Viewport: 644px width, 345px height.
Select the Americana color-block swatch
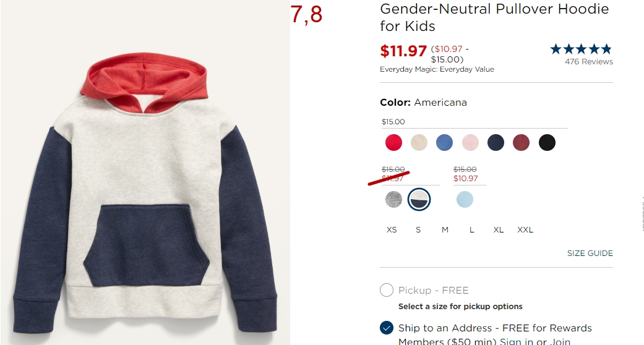pyautogui.click(x=419, y=200)
